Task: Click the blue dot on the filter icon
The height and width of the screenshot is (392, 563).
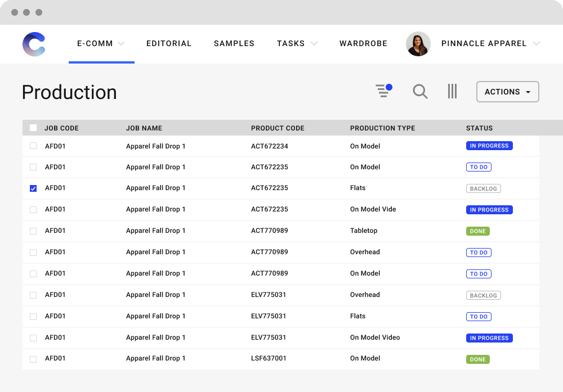Action: pos(389,86)
